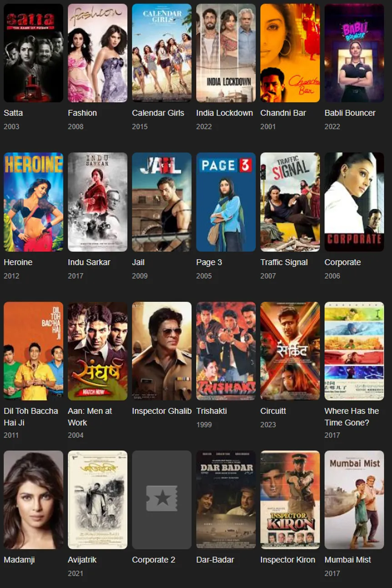Click the Indu Sarkar title link
The image size is (392, 588).
89,262
